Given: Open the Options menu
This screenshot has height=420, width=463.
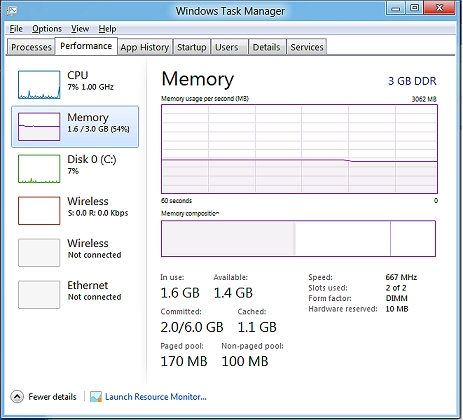Looking at the screenshot, I should point(47,29).
